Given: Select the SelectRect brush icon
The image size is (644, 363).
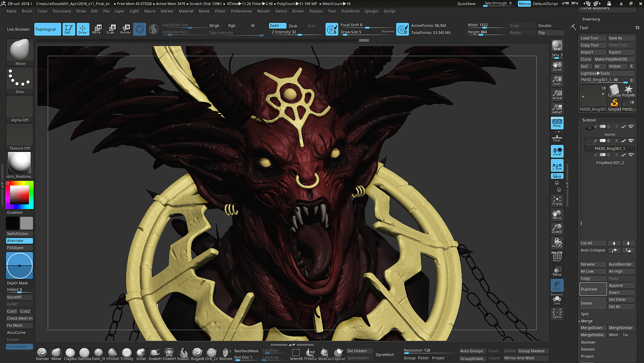Looking at the screenshot, I should [296, 355].
